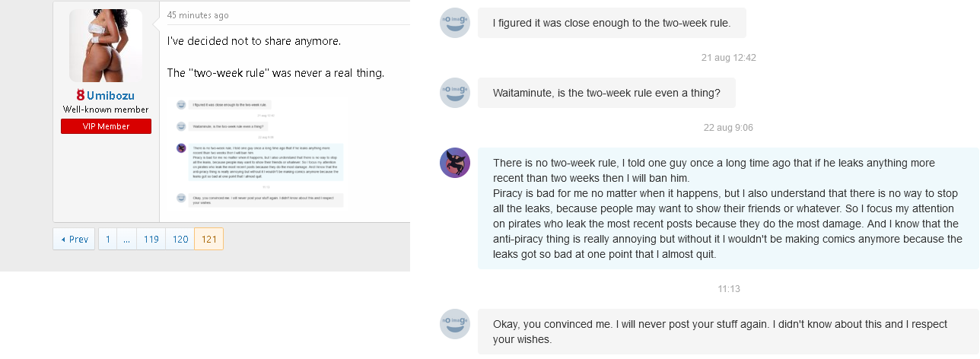Click the 21 aug 12:42 timestamp

pos(728,58)
